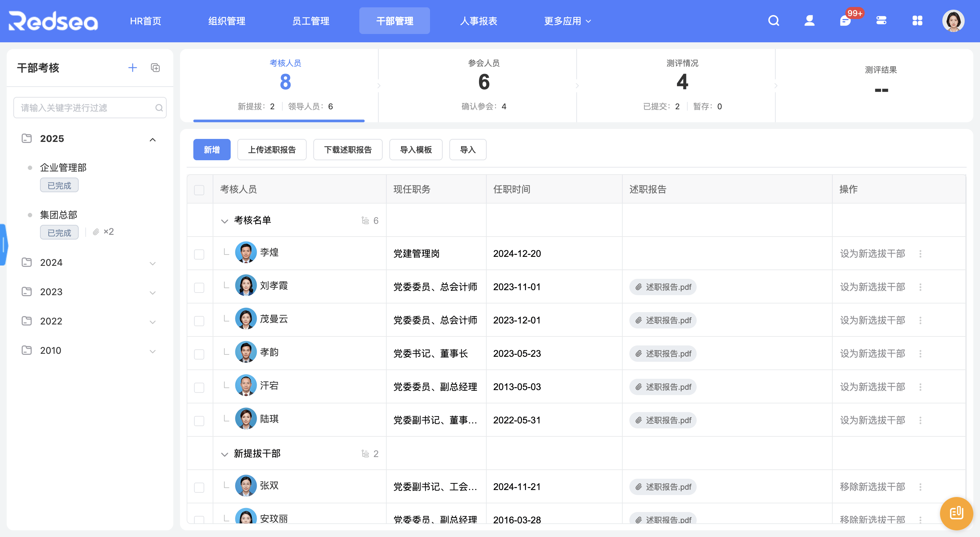
Task: Expand the 2010 year chevron
Action: [x=153, y=351]
